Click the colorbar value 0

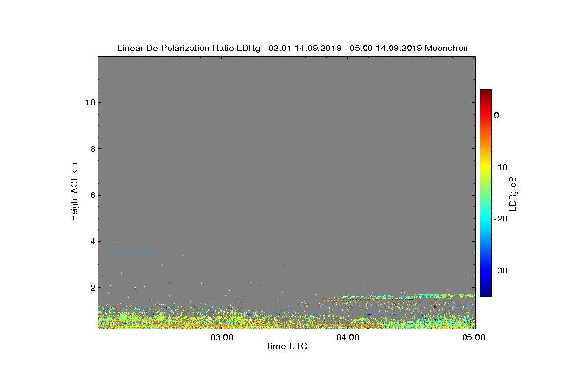tap(496, 115)
